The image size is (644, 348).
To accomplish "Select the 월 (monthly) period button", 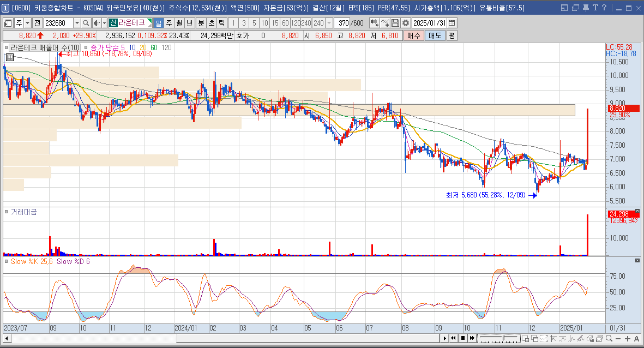I will click(179, 23).
